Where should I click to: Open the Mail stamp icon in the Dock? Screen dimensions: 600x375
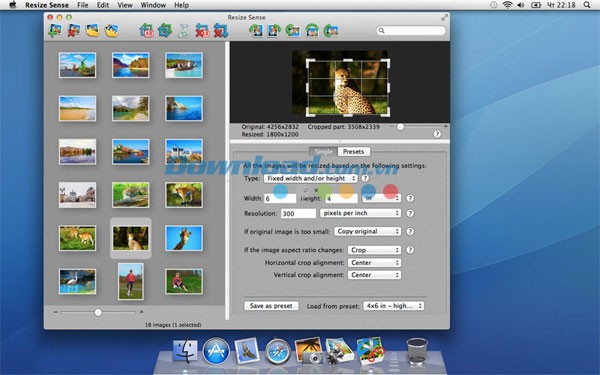[247, 350]
